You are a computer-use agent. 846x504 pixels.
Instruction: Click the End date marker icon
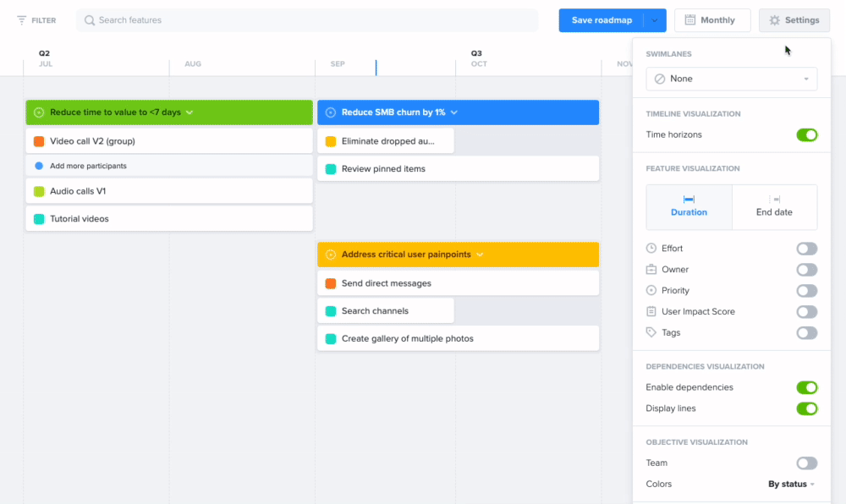[x=774, y=199]
